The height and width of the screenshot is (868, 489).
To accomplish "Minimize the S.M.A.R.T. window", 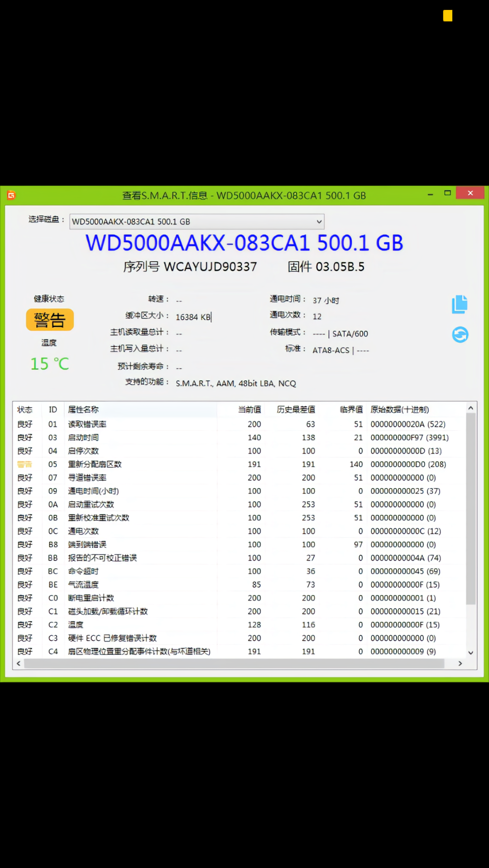I will click(430, 193).
